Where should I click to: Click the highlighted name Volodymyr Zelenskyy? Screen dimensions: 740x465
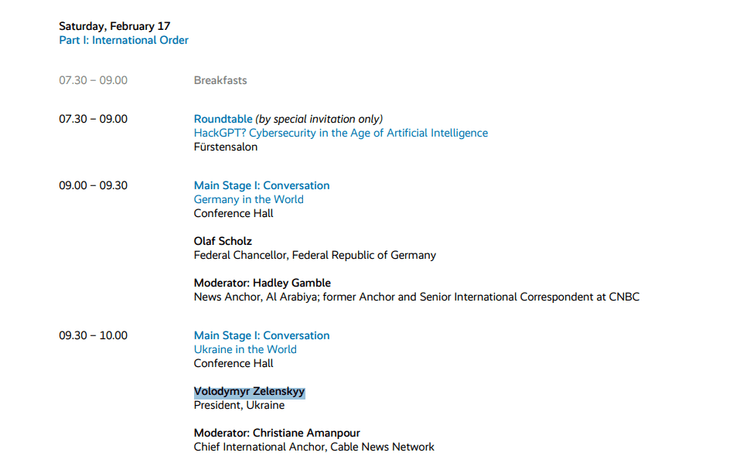(249, 392)
